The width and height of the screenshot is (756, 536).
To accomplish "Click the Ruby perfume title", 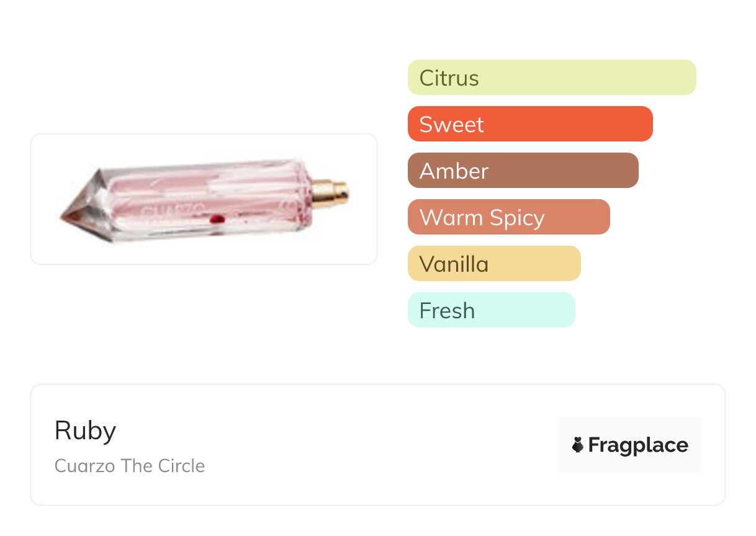I will (85, 431).
